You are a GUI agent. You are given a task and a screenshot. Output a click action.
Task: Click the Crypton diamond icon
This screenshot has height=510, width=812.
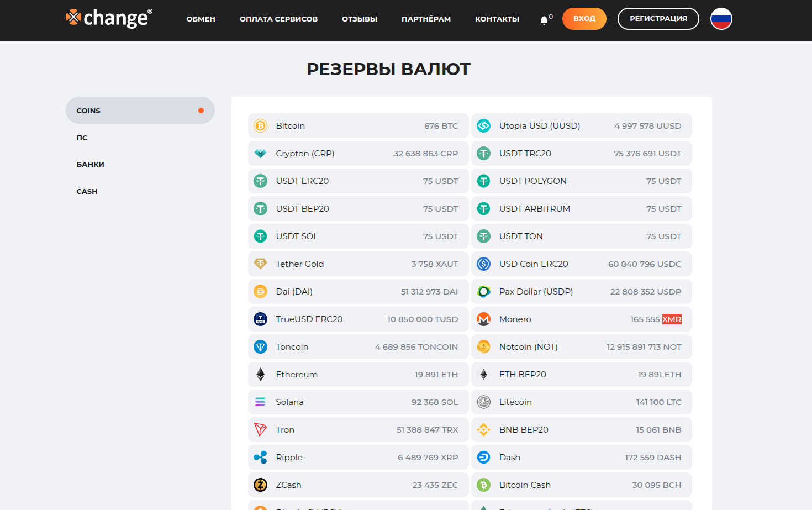260,154
